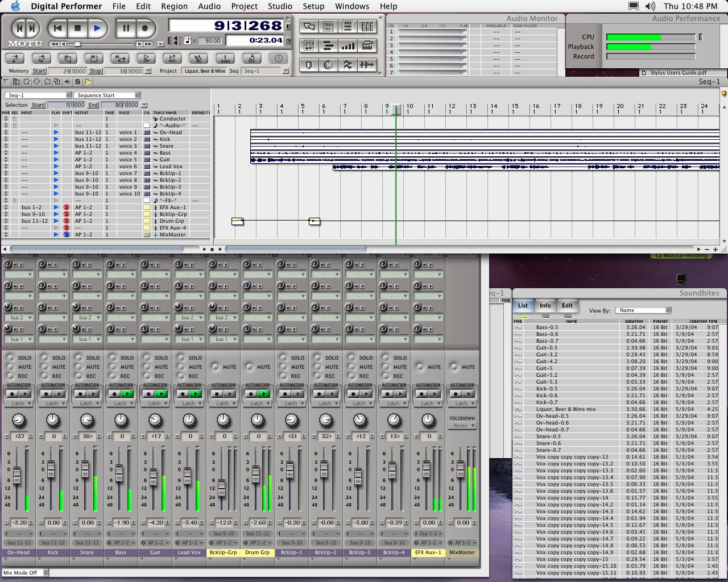Open the Mixing Board window icon
Image resolution: width=728 pixels, height=582 pixels.
(367, 26)
